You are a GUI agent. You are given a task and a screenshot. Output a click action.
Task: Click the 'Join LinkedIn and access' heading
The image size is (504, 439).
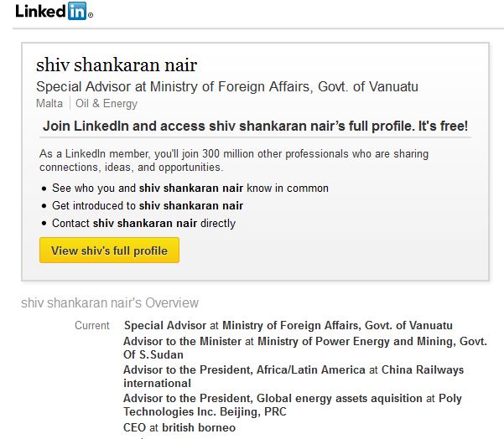[255, 127]
